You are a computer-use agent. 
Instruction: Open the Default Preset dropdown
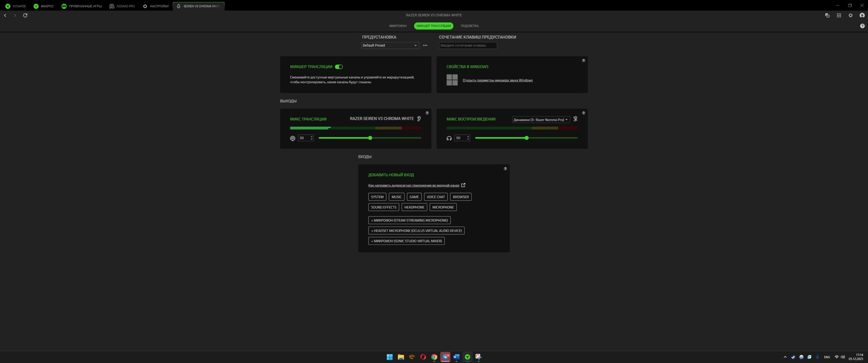click(x=390, y=45)
